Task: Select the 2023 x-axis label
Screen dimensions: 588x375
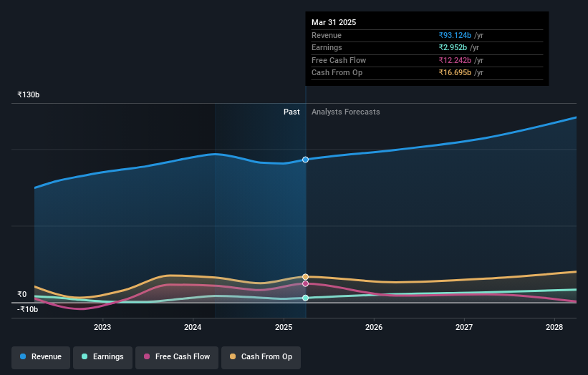Action: [x=102, y=327]
